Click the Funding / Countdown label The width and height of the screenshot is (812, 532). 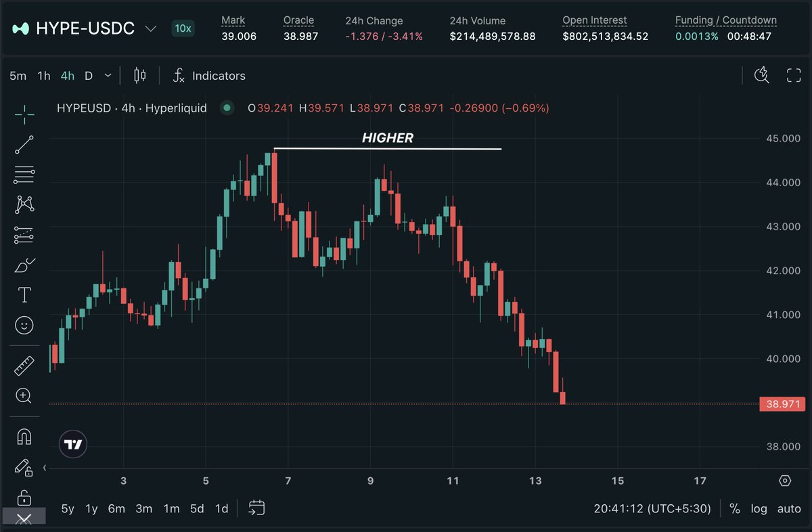click(x=726, y=20)
